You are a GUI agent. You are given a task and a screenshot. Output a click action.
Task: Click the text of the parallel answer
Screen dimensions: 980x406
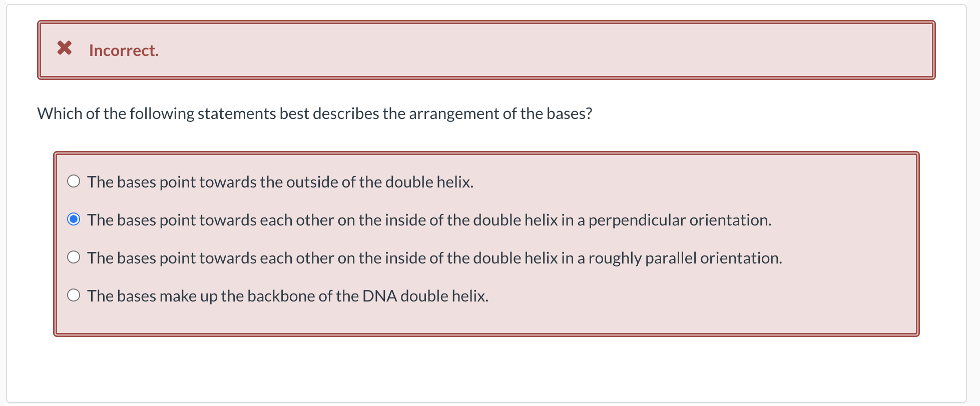tap(433, 257)
